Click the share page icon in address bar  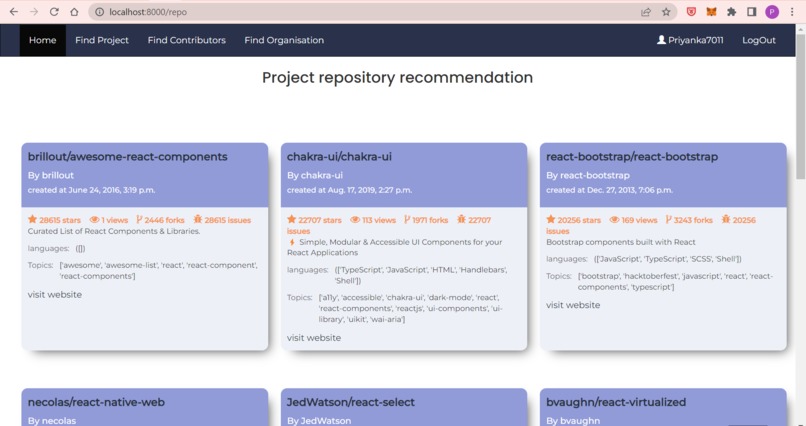[x=646, y=12]
